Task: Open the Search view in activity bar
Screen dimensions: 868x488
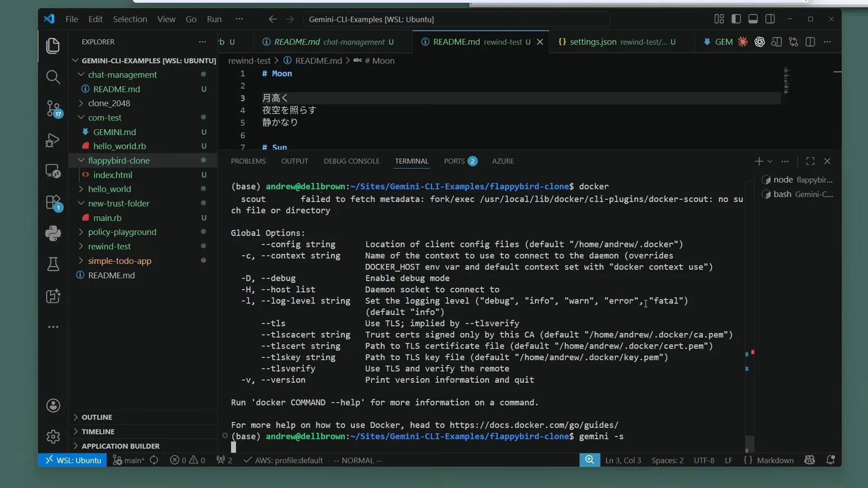Action: pos(53,77)
